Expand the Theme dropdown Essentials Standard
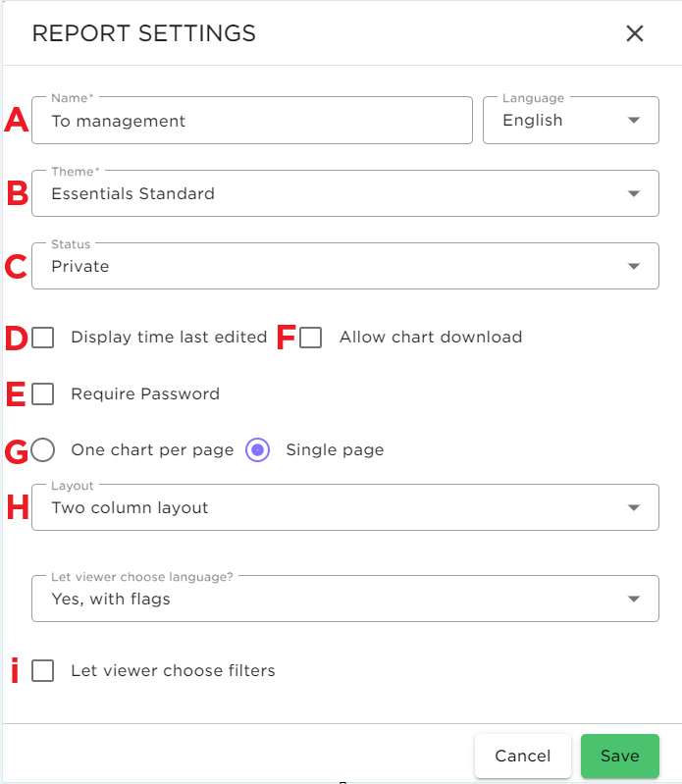This screenshot has width=682, height=784. (x=345, y=193)
